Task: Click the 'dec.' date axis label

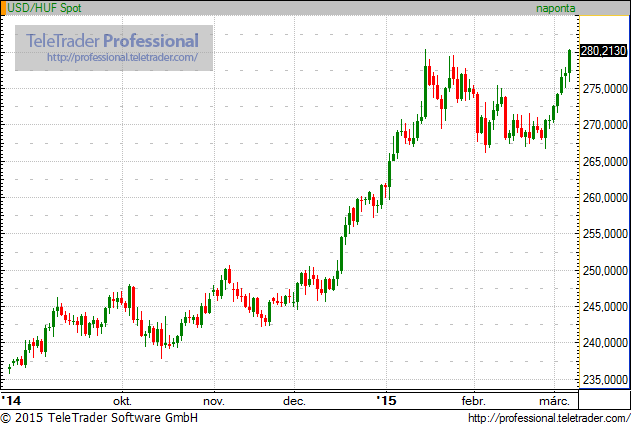Action: [x=294, y=401]
